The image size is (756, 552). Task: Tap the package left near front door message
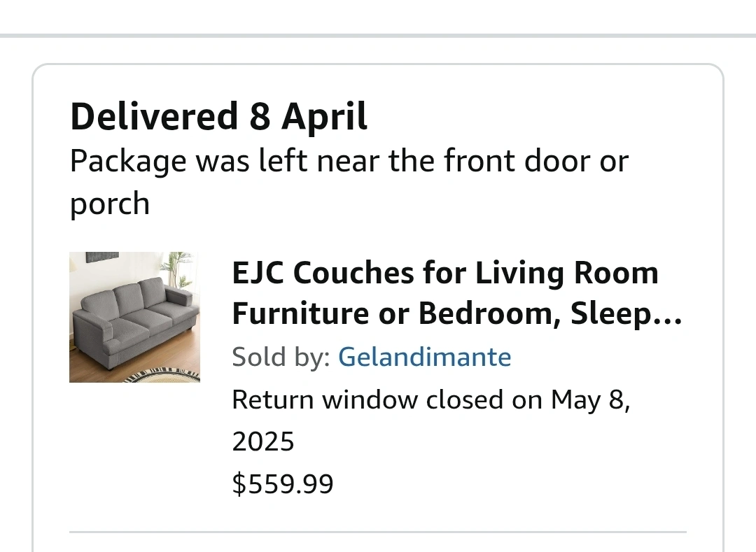(x=349, y=162)
